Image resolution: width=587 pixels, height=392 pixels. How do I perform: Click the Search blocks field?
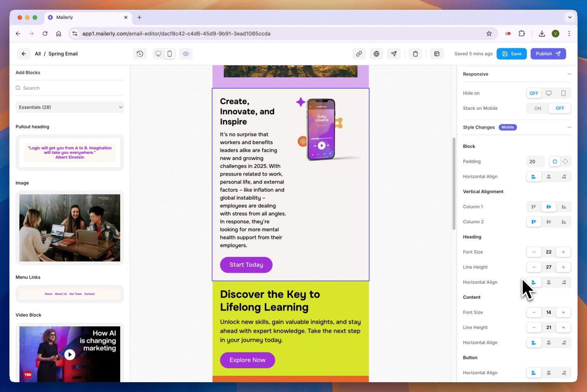click(70, 88)
